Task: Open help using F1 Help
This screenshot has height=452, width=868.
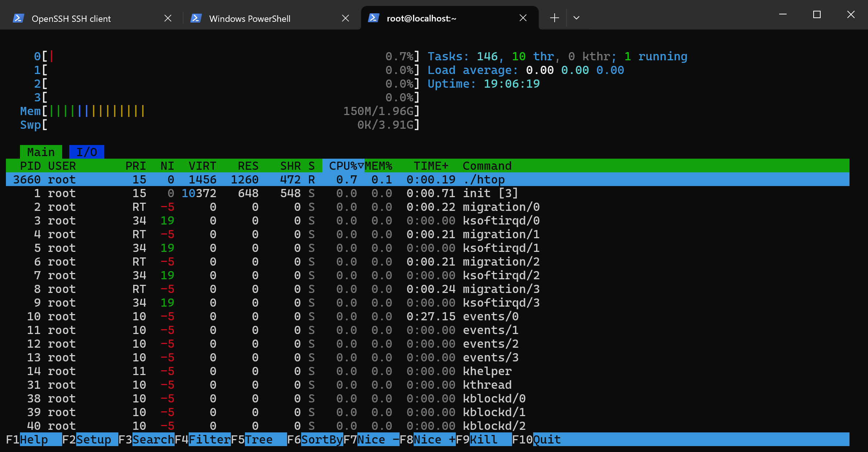Action: [x=33, y=439]
